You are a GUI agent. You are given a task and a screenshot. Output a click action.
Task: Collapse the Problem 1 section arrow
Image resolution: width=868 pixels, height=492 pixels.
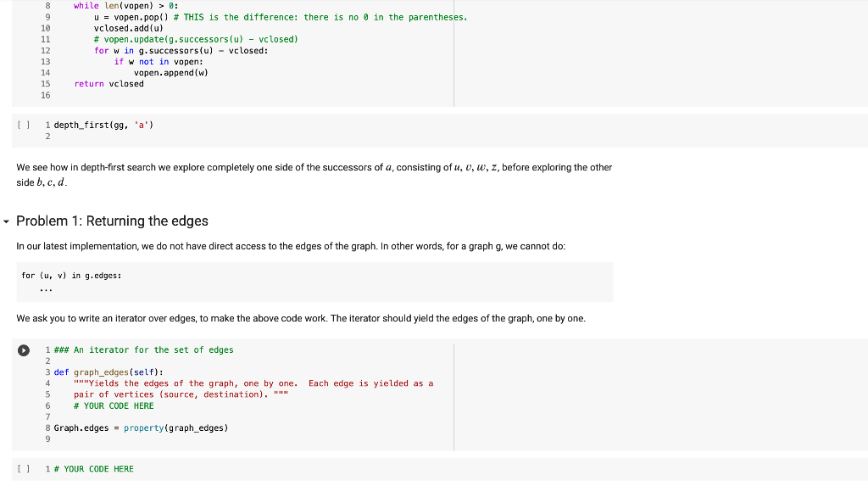tap(6, 221)
